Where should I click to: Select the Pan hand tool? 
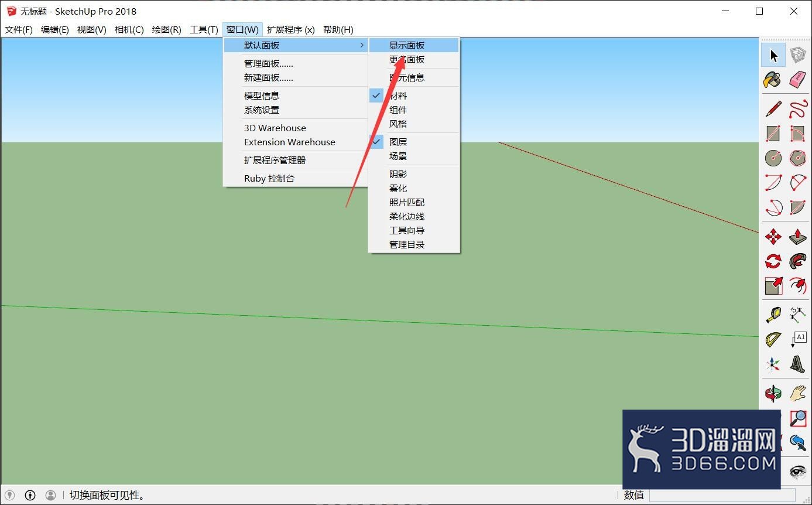(797, 393)
